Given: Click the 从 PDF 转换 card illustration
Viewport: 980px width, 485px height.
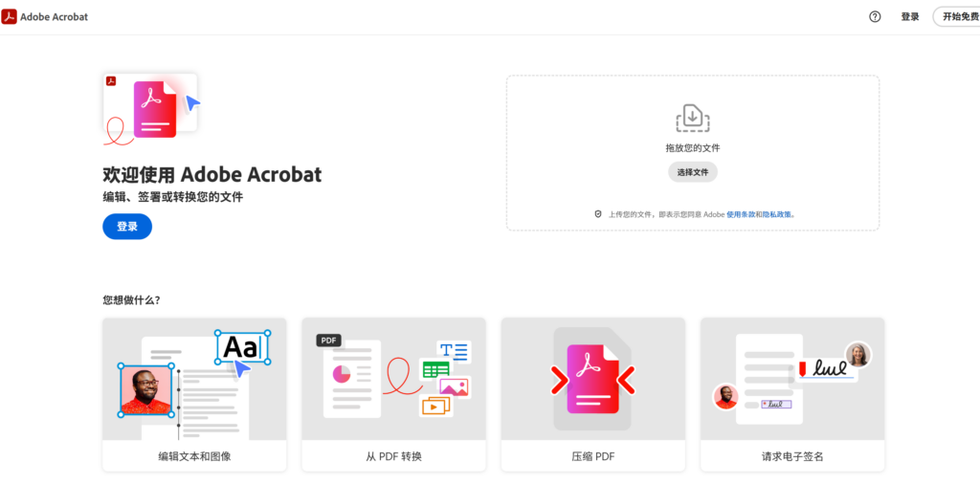Looking at the screenshot, I should point(393,379).
